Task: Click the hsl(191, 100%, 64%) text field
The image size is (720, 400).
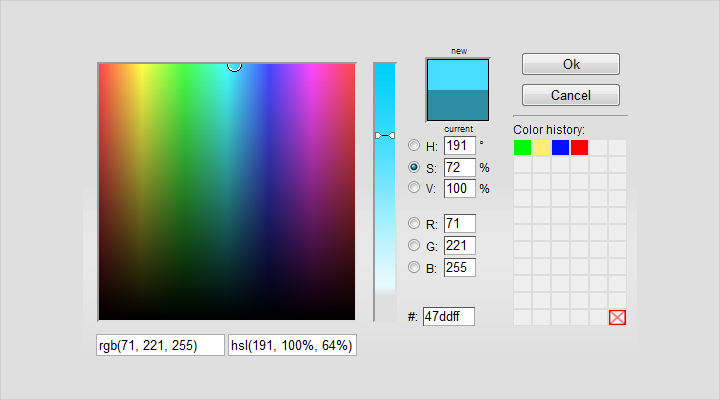Action: point(292,345)
